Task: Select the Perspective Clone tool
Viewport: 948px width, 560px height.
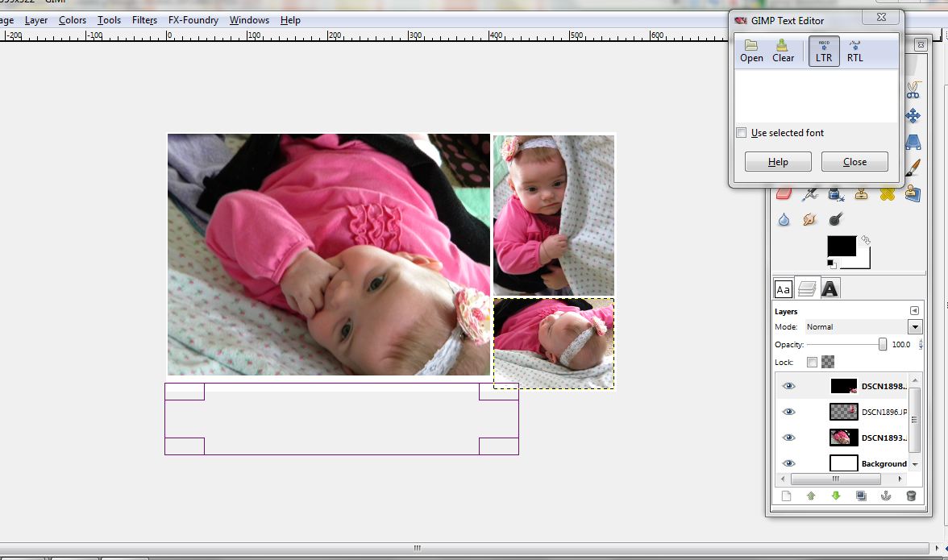Action: pos(913,194)
